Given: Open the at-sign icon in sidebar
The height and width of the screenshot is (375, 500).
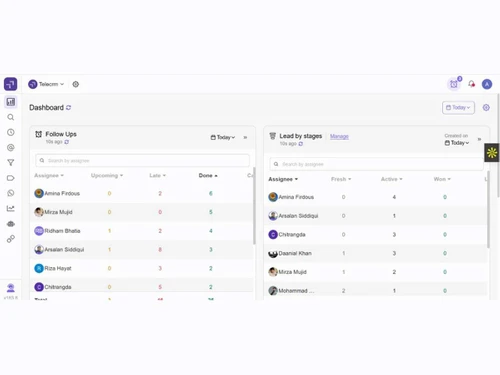Looking at the screenshot, I should (11, 147).
